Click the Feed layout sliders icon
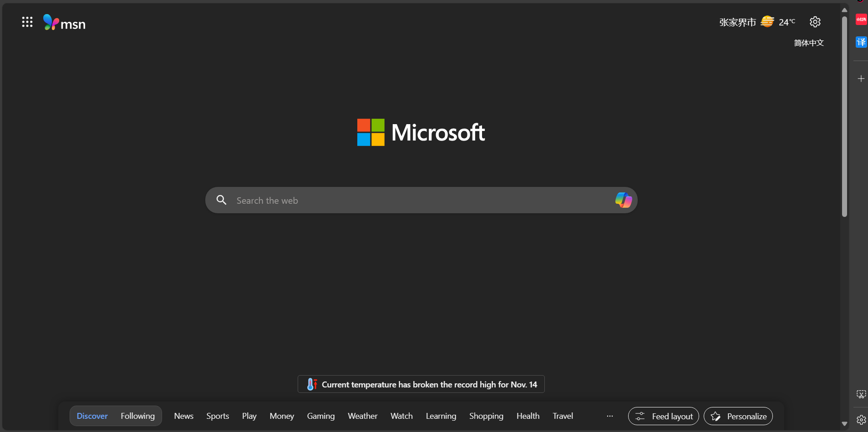Viewport: 868px width, 432px height. tap(640, 416)
